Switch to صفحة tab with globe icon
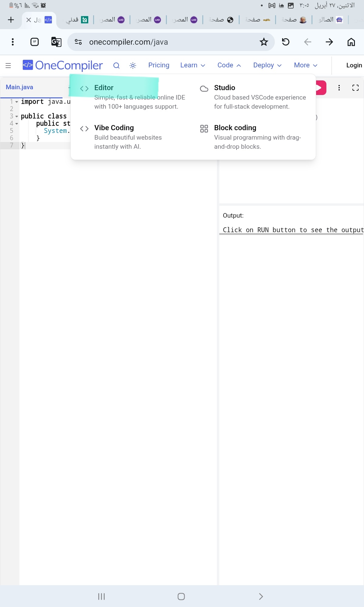The image size is (364, 607). point(221,20)
